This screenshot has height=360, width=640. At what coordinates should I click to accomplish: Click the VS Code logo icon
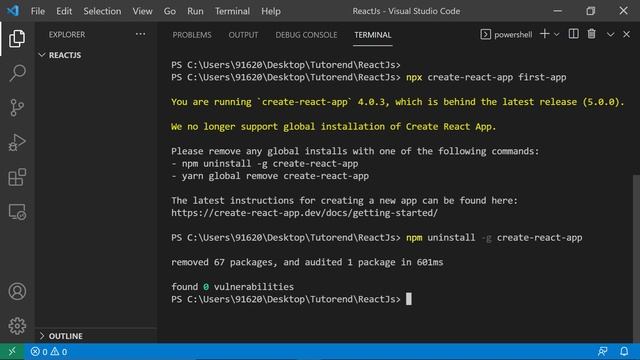point(13,11)
